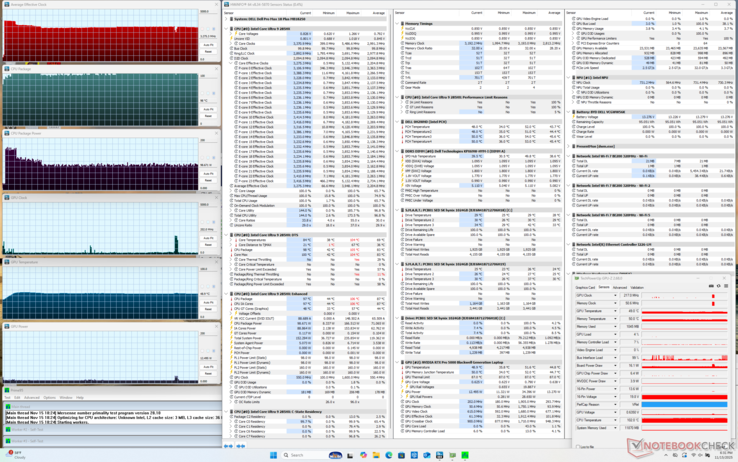
Task: Enable the Log to file checkbox
Action: pyautogui.click(x=577, y=447)
